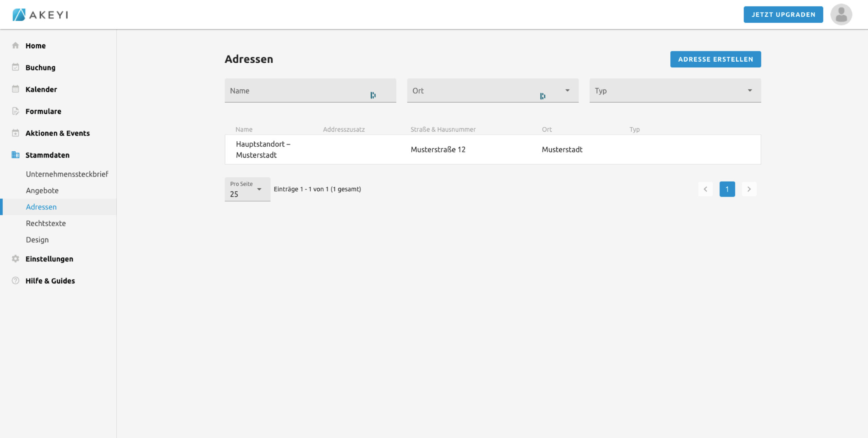Screen dimensions: 868x438
Task: Open the Typ filter dropdown
Action: tap(750, 90)
